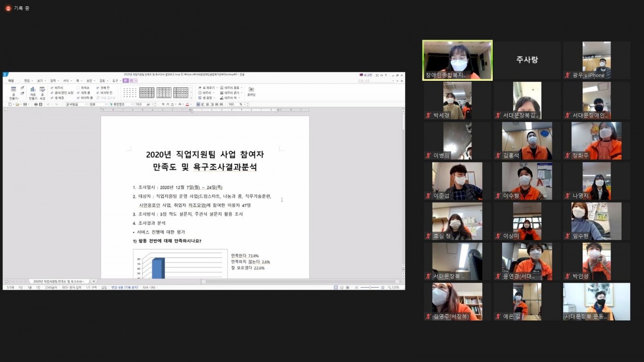This screenshot has height=362, width=644.
Task: Open the 편집 menu
Action: click(x=28, y=81)
